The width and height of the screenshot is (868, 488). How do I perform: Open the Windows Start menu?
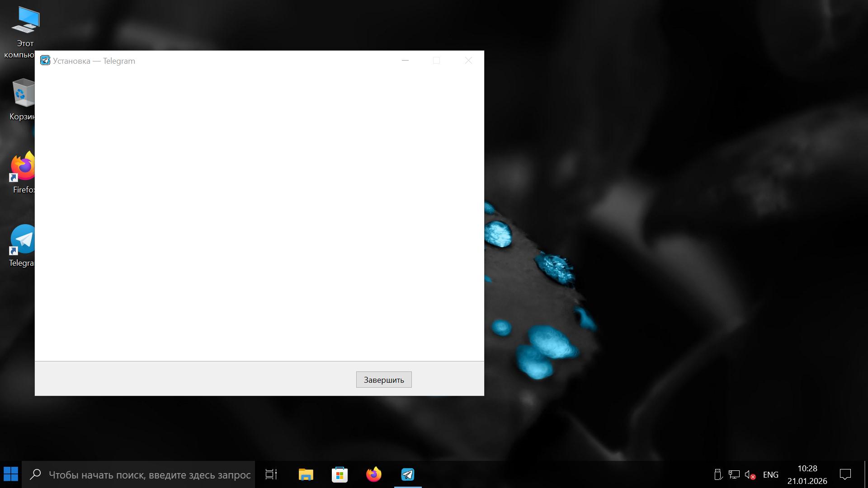click(x=11, y=474)
